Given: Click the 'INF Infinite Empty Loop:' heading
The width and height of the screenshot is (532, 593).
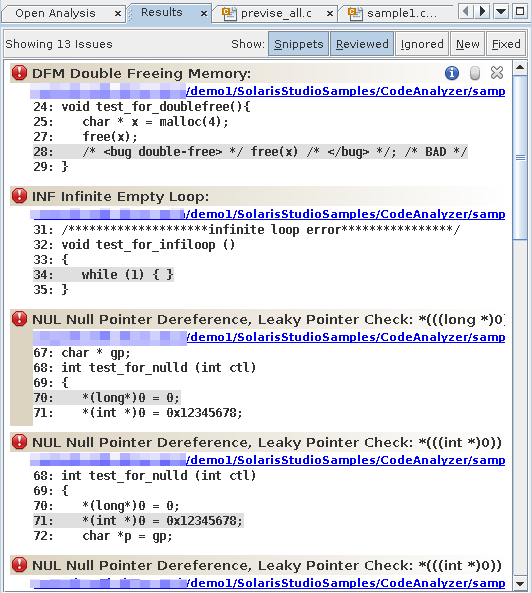Looking at the screenshot, I should (120, 196).
